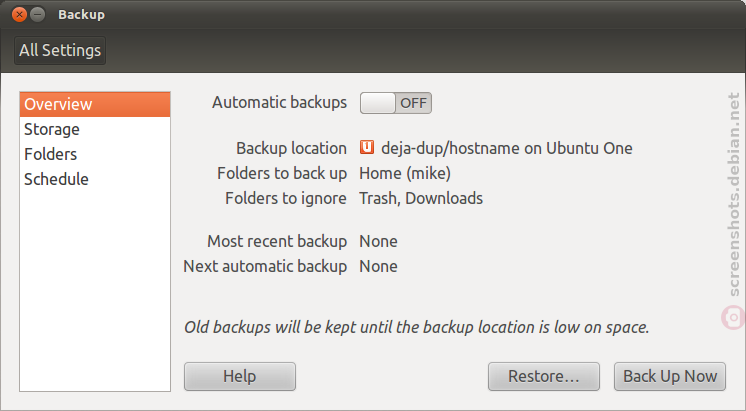Click the Most recent backup None value
This screenshot has width=746, height=411.
click(x=378, y=241)
